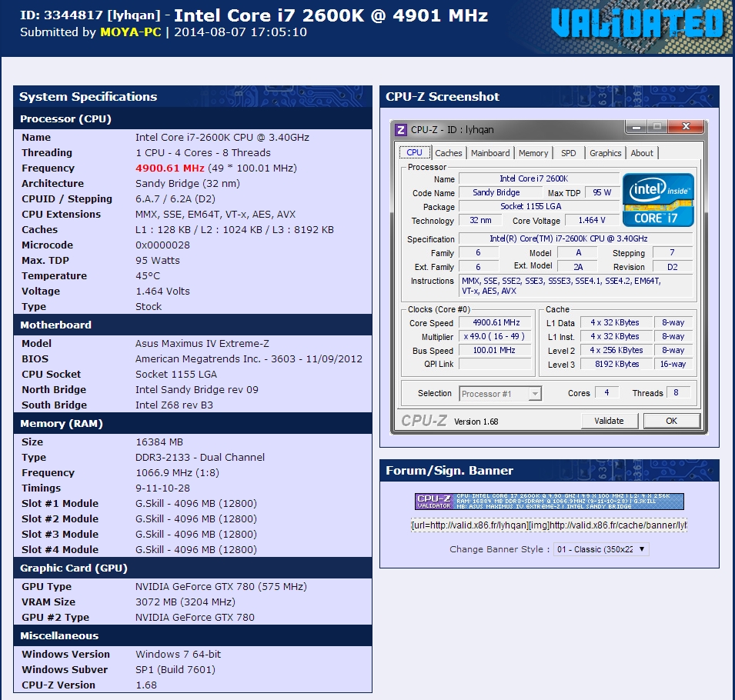This screenshot has height=700, width=735.
Task: Click the Package Socket 1155 LGA field
Action: coord(539,206)
